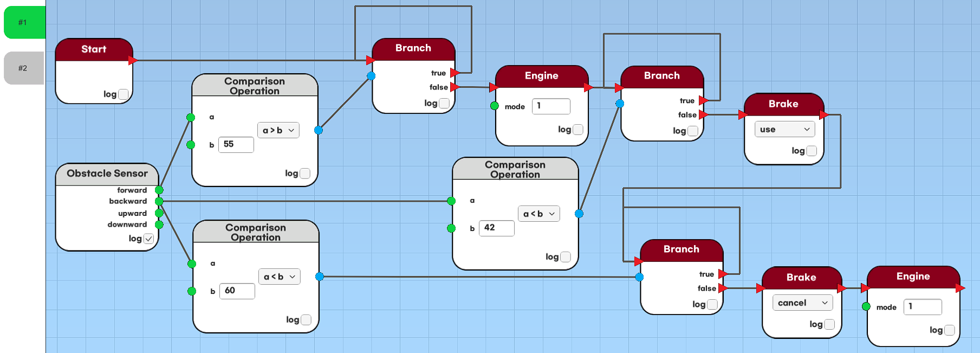The image size is (980, 353).
Task: Click the Start node's red output arrow
Action: [x=133, y=61]
